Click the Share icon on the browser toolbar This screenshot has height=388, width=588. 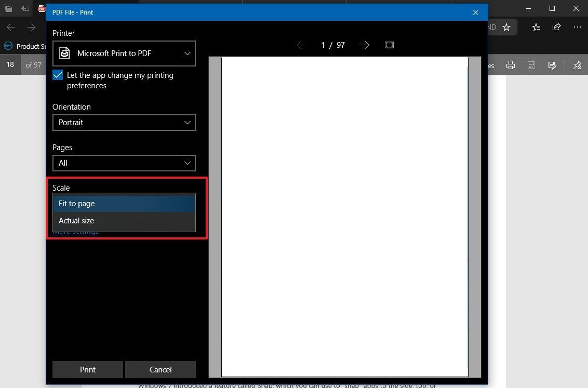(x=556, y=26)
